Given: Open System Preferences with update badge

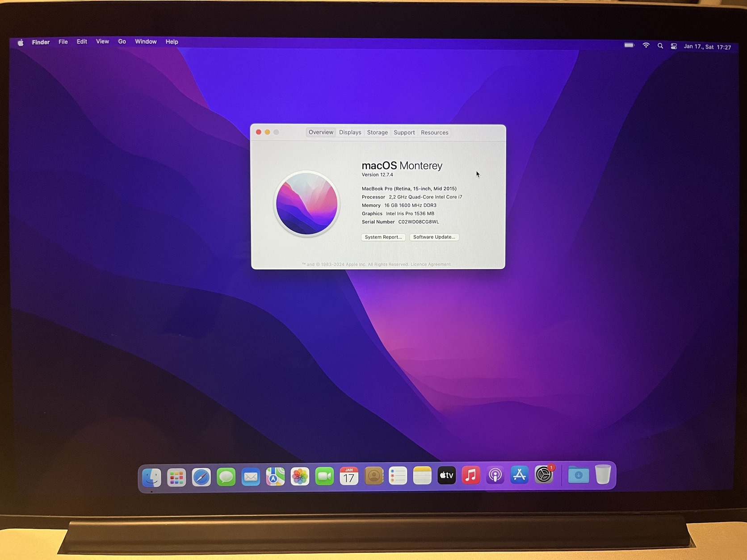Looking at the screenshot, I should point(544,474).
